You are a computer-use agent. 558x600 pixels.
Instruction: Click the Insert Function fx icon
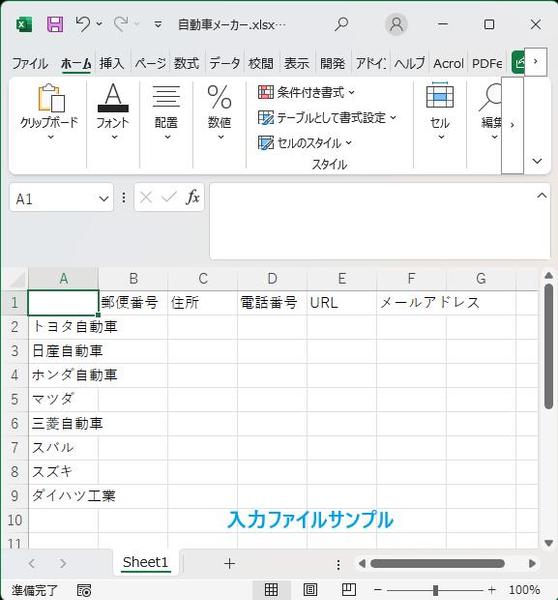(193, 198)
